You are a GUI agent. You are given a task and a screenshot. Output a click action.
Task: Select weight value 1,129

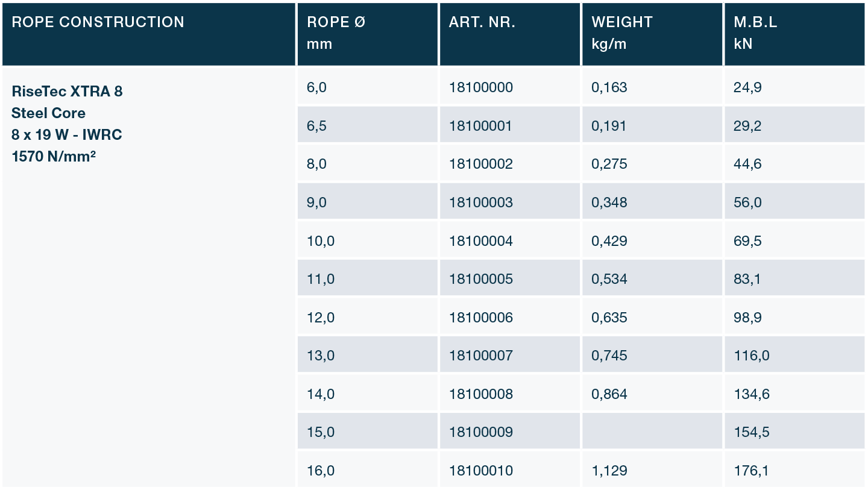[x=609, y=471]
